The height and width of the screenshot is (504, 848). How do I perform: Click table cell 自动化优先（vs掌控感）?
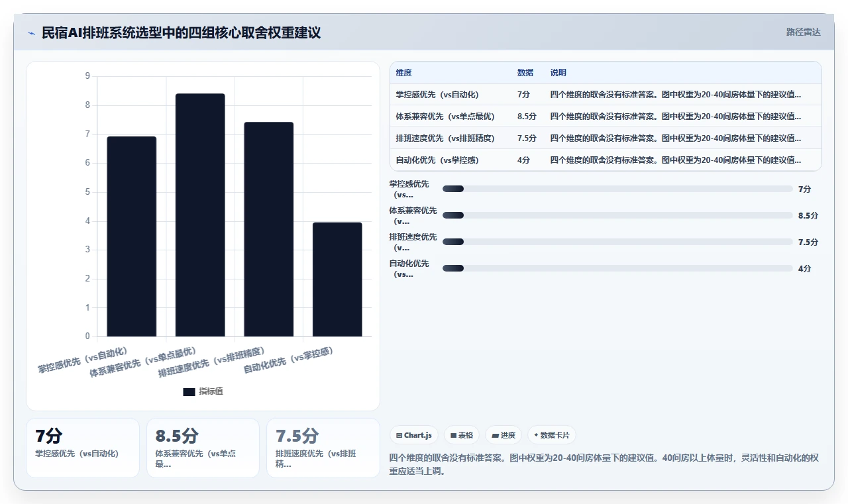point(437,160)
